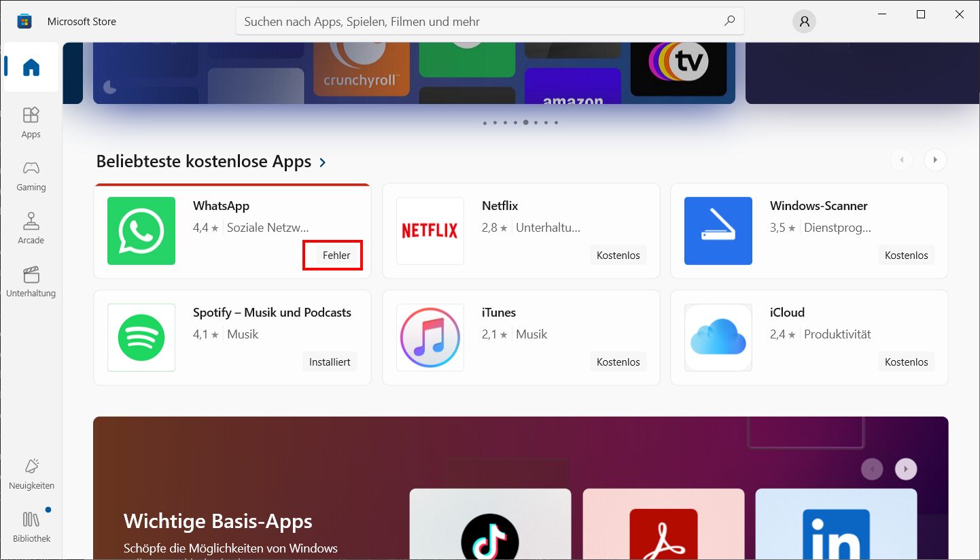Click the TV app banner tile
The width and height of the screenshot is (980, 560).
pyautogui.click(x=679, y=69)
